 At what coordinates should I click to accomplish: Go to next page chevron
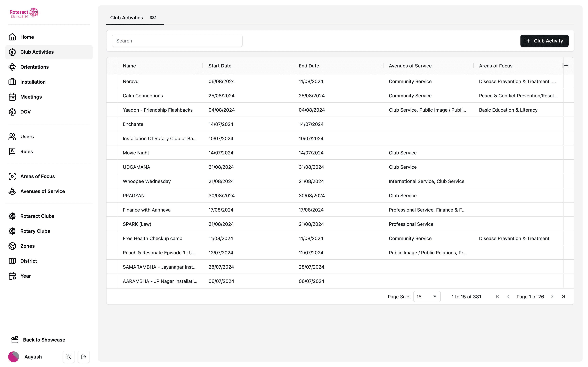[x=552, y=296]
